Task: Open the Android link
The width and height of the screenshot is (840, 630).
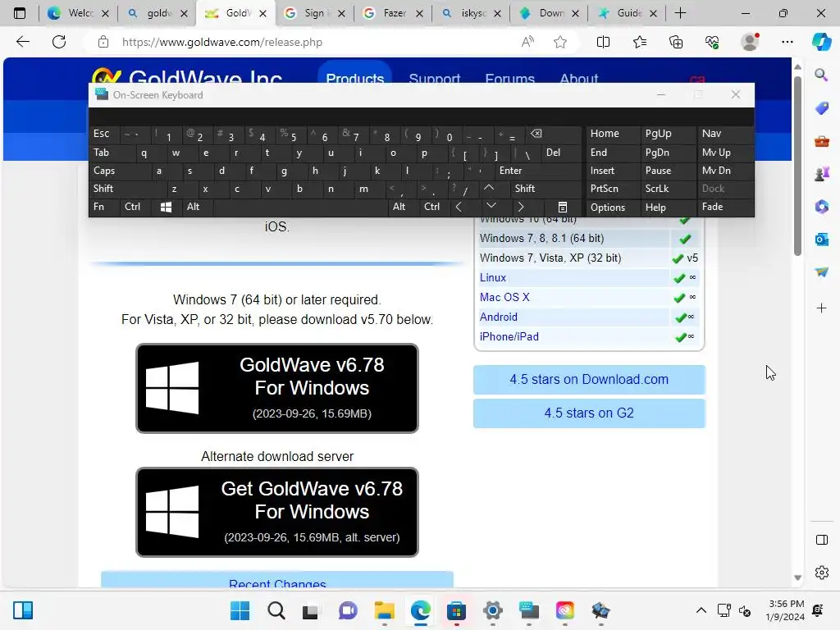Action: click(x=498, y=317)
